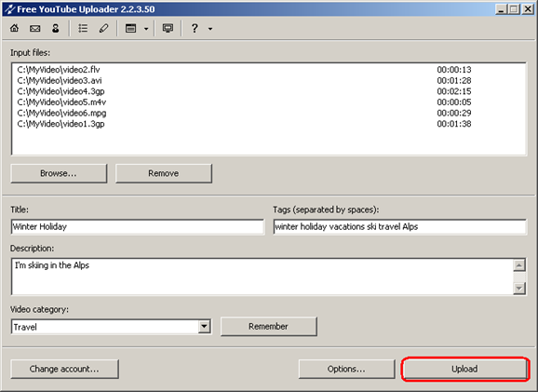Select file C:\MyVideo\video5.m4v

pos(61,102)
